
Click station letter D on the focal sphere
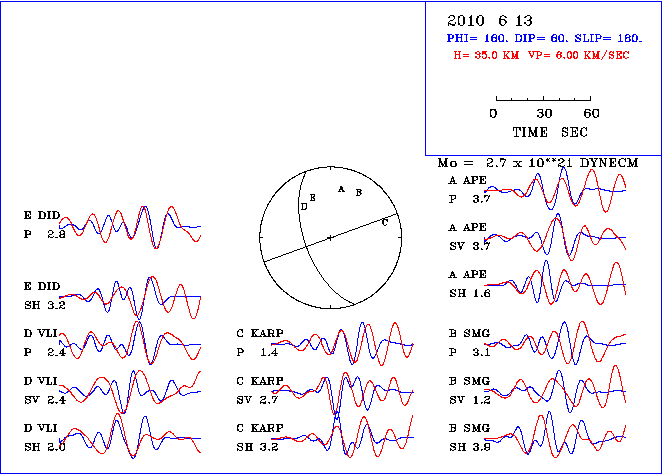pyautogui.click(x=304, y=207)
